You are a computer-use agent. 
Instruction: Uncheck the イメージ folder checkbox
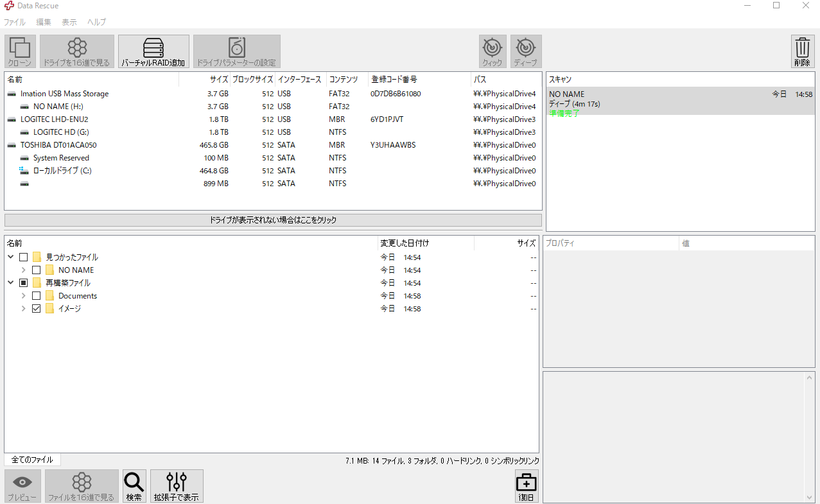(37, 309)
